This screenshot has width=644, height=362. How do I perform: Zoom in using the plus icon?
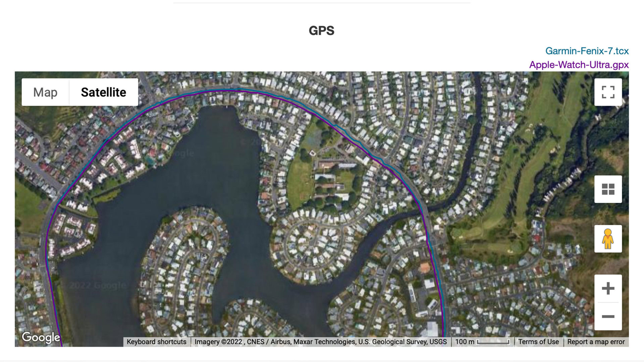[x=608, y=288]
